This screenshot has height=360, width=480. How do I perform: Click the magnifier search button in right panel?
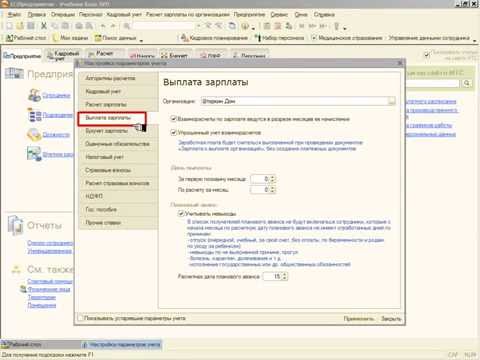(467, 83)
